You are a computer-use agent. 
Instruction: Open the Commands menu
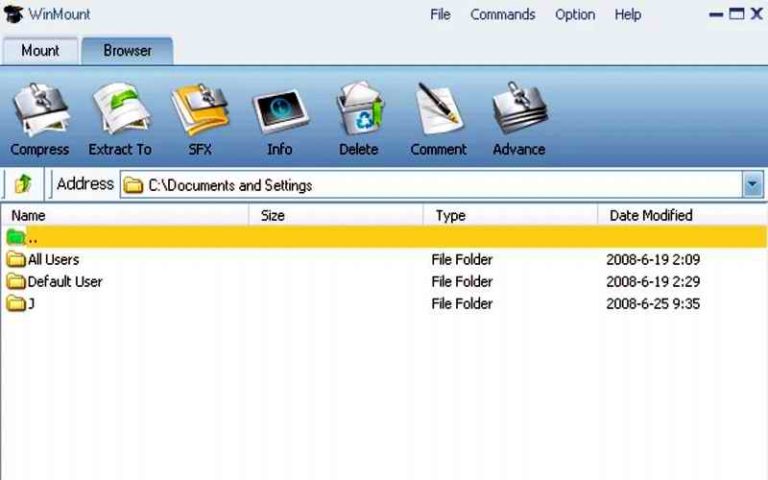pos(502,15)
